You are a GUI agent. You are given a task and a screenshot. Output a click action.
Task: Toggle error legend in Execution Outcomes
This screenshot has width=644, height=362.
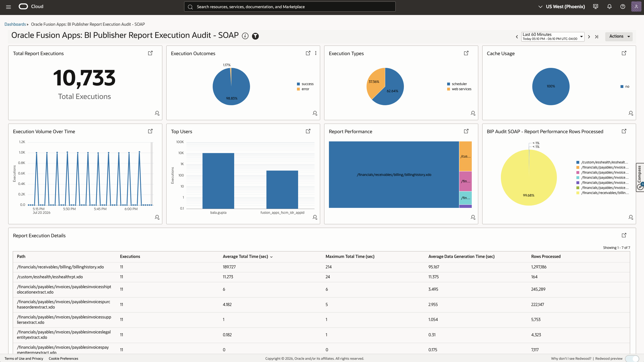coord(303,89)
